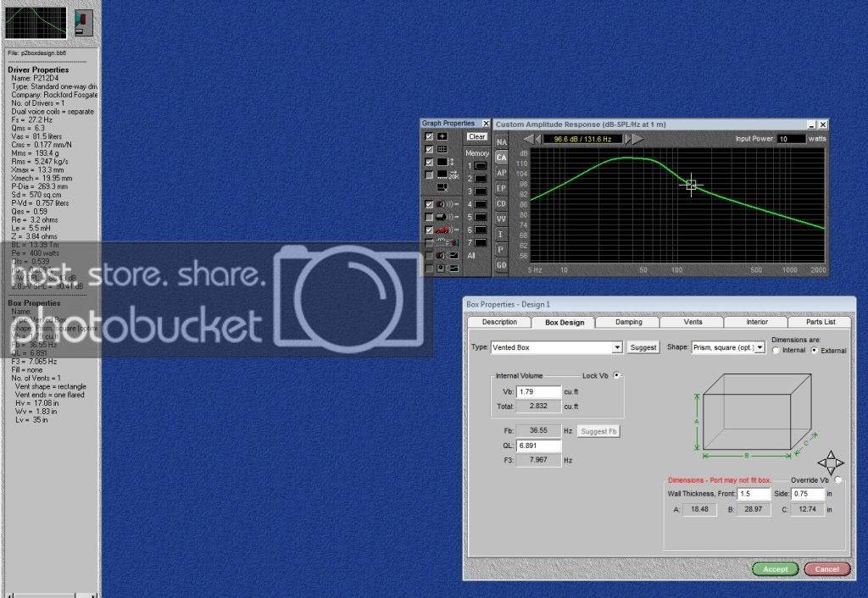This screenshot has width=868, height=598.
Task: Toggle the 20K frequency range checkbox
Action: point(429,174)
